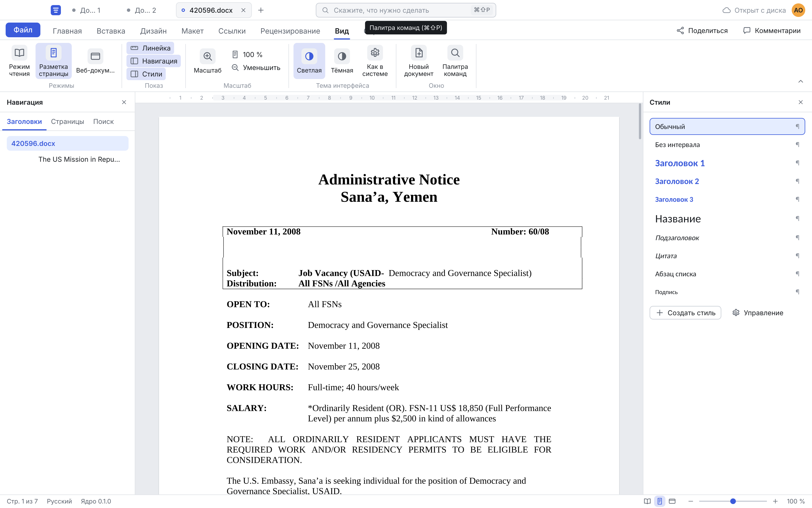Toggle the Стили panel display

[x=146, y=74]
